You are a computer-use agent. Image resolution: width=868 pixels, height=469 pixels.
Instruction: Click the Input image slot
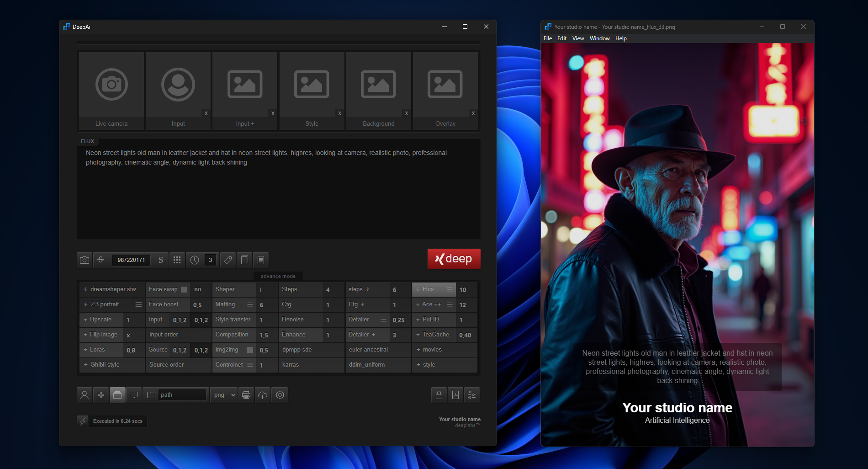(x=178, y=91)
